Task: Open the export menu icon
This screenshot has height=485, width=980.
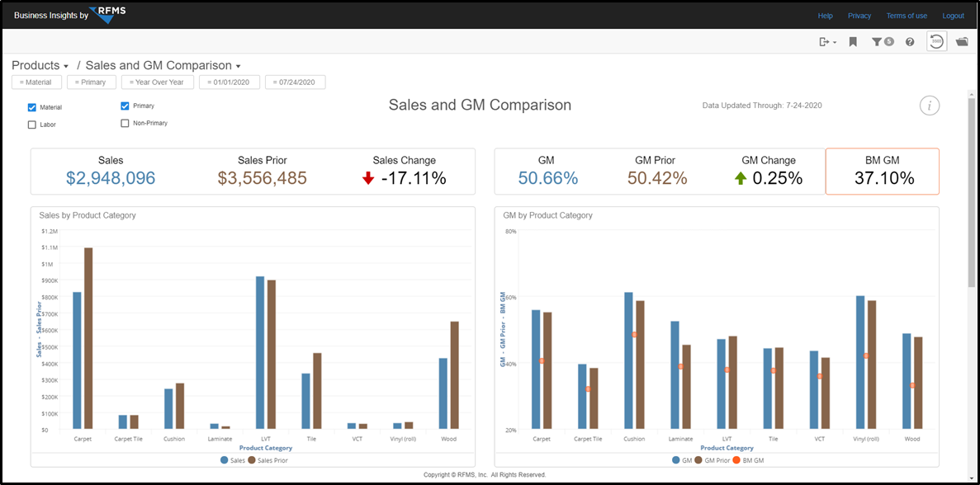Action: (827, 42)
